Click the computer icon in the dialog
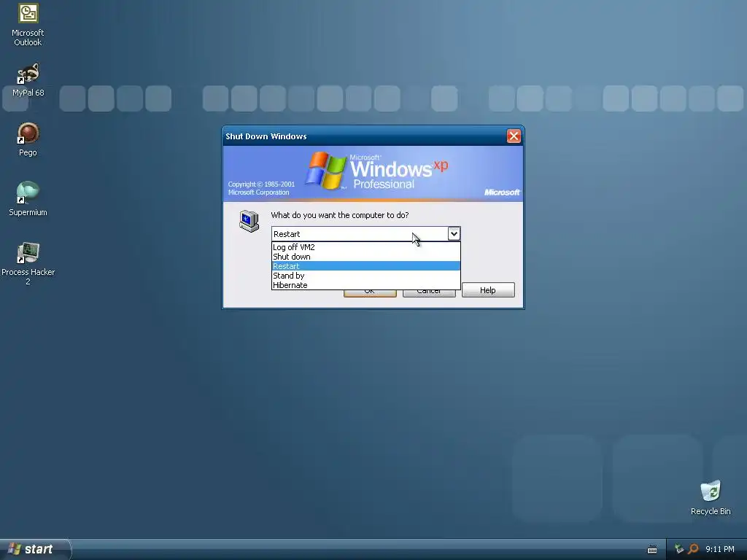The height and width of the screenshot is (560, 747). 249,221
